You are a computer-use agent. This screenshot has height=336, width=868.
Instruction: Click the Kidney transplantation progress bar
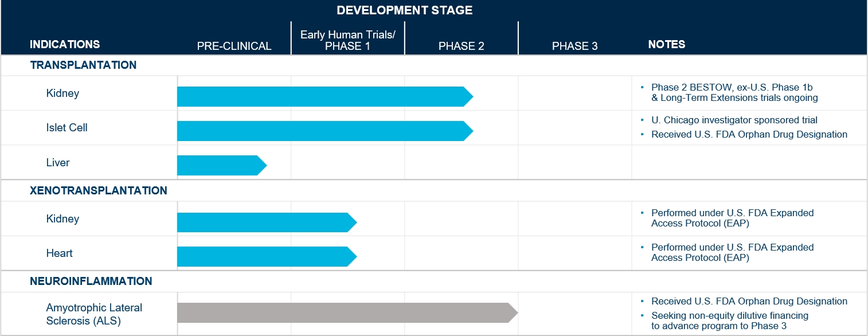point(324,97)
